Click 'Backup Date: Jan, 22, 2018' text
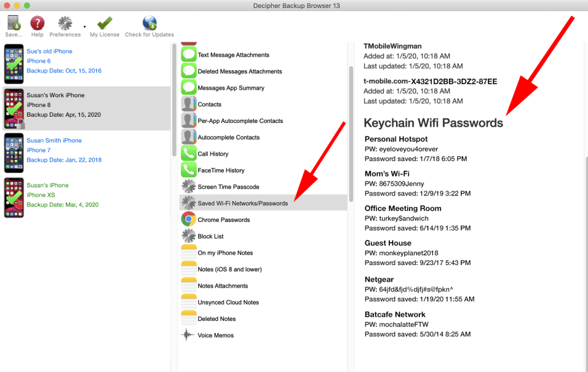The width and height of the screenshot is (588, 372). [x=64, y=159]
